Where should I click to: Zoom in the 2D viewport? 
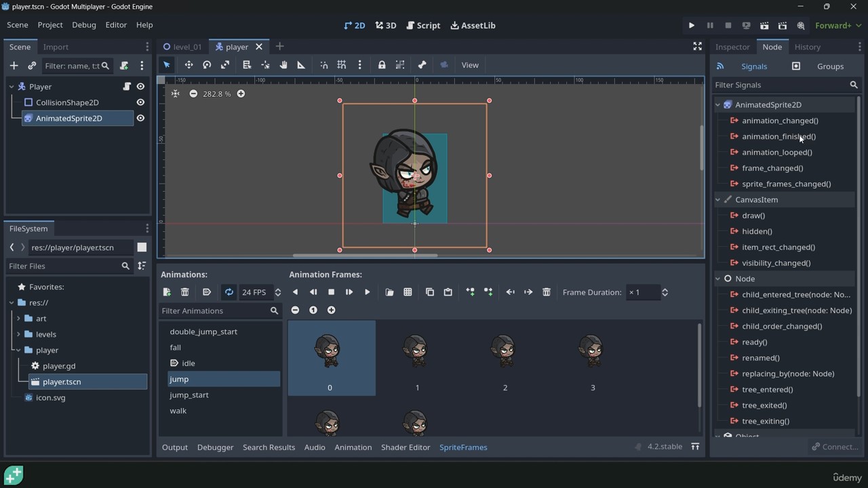(241, 94)
